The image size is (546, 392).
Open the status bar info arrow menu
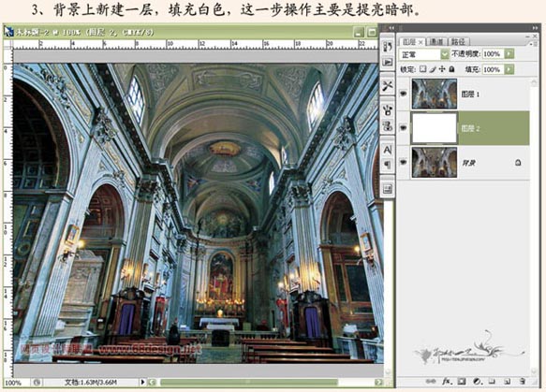tap(142, 383)
